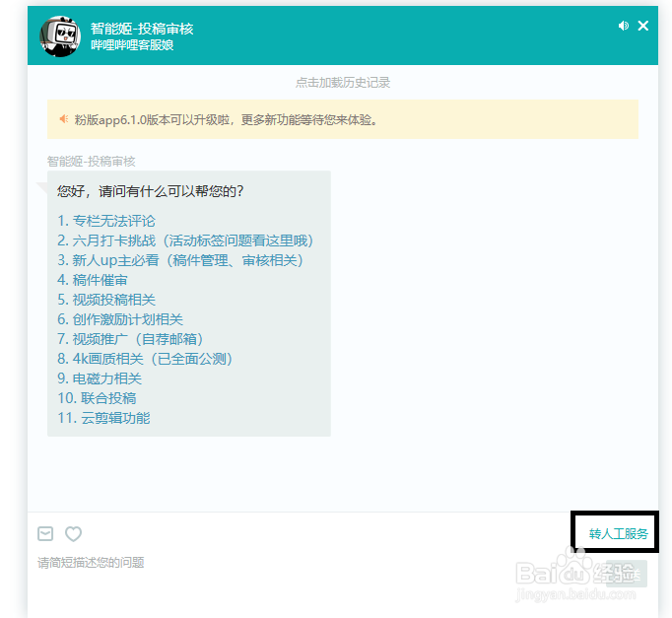Click the heart rating icon
The width and height of the screenshot is (672, 618).
(73, 533)
